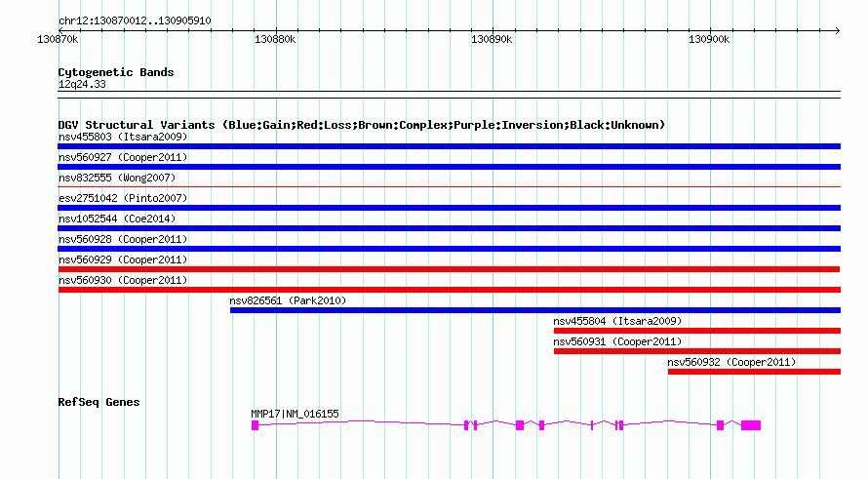The image size is (868, 479).
Task: Click the chr12:130870012..130905910 coordinate label
Action: point(135,21)
